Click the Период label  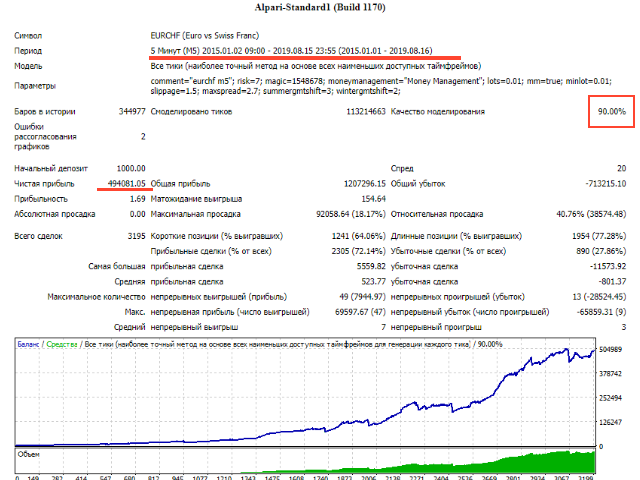(28, 51)
